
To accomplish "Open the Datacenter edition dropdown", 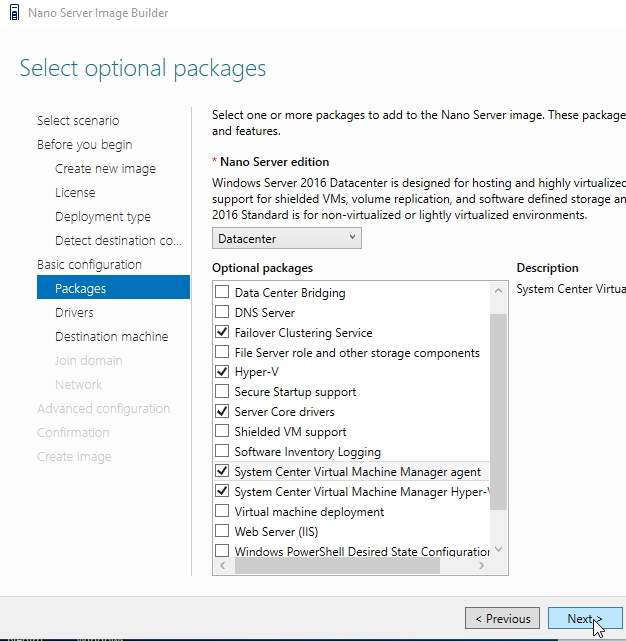I will tap(286, 238).
